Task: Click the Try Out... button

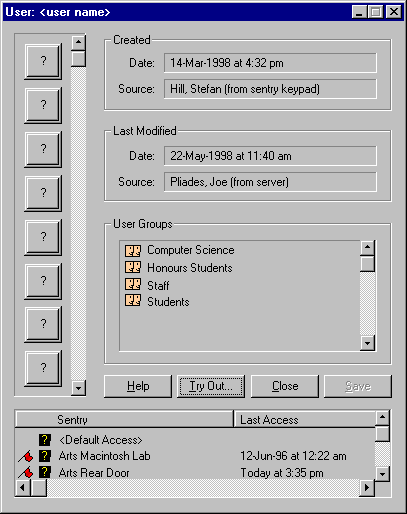Action: tap(211, 386)
